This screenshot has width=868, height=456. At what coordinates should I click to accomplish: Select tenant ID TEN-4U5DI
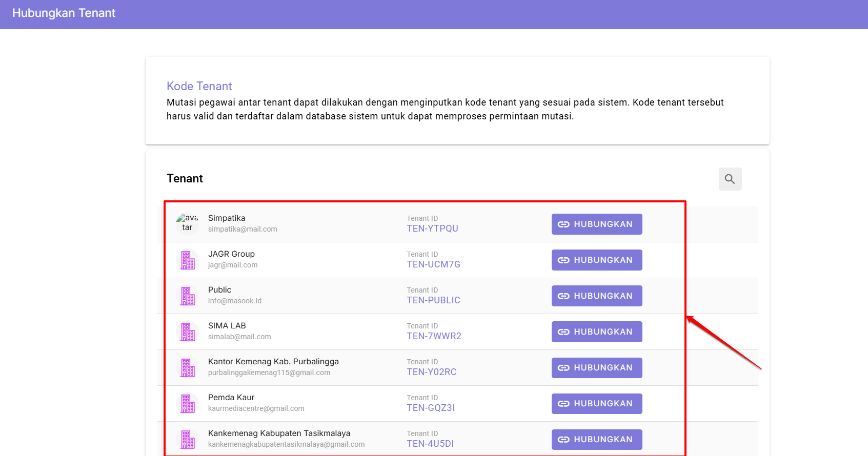pos(431,444)
